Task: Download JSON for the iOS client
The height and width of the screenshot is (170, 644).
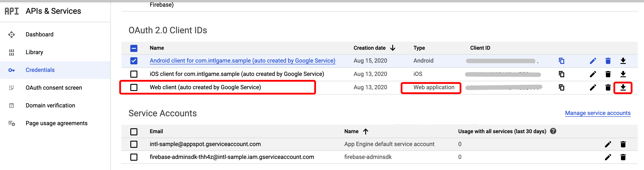Action: coord(623,74)
